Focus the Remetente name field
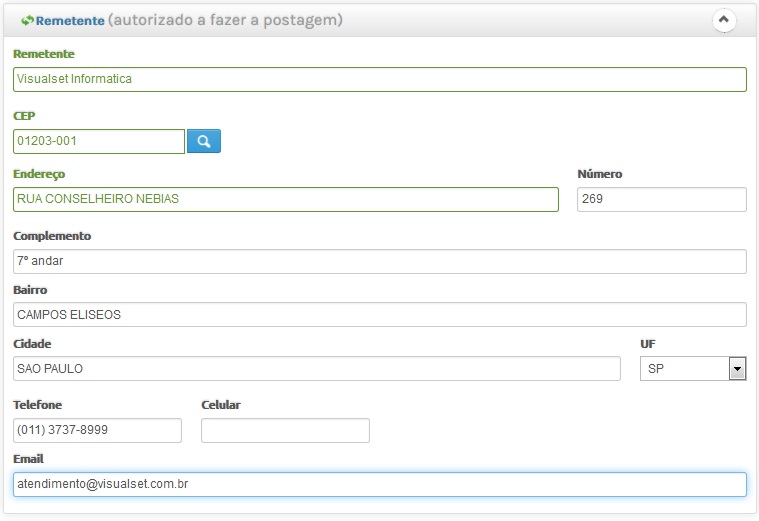The height and width of the screenshot is (521, 759). click(380, 79)
